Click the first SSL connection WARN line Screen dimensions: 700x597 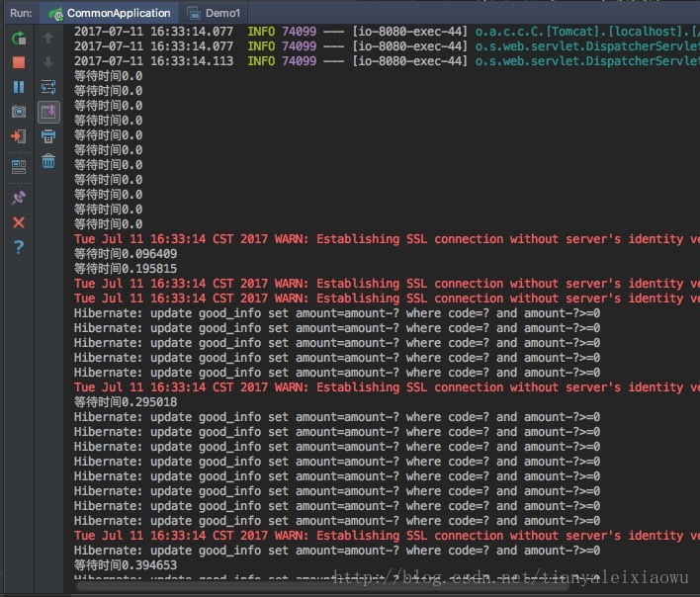[387, 239]
